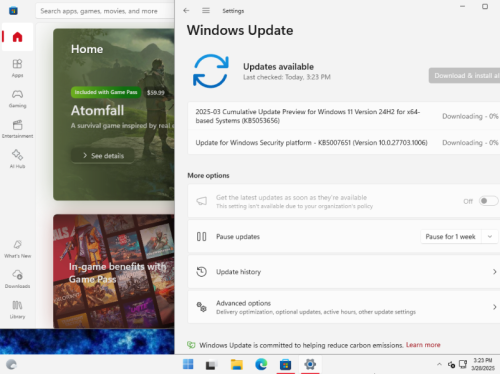Image resolution: width=500 pixels, height=374 pixels.
Task: Open File Explorer from taskbar
Action: 236,365
